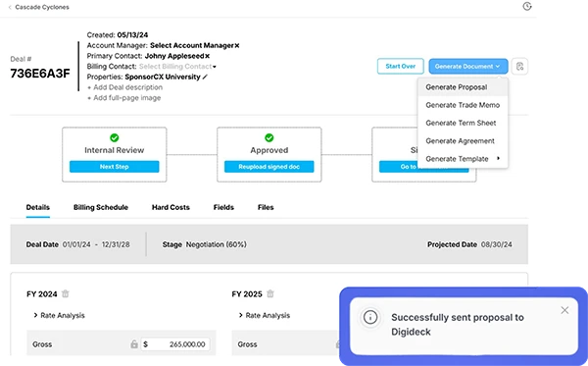Click the info icon in notification
588x366 pixels.
[x=370, y=317]
